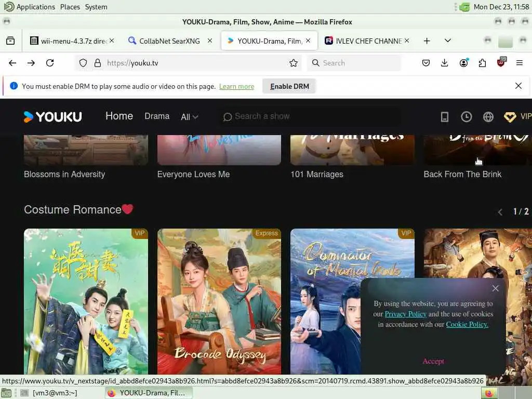Click the Firefox Search box
The image size is (532, 399).
coord(354,63)
